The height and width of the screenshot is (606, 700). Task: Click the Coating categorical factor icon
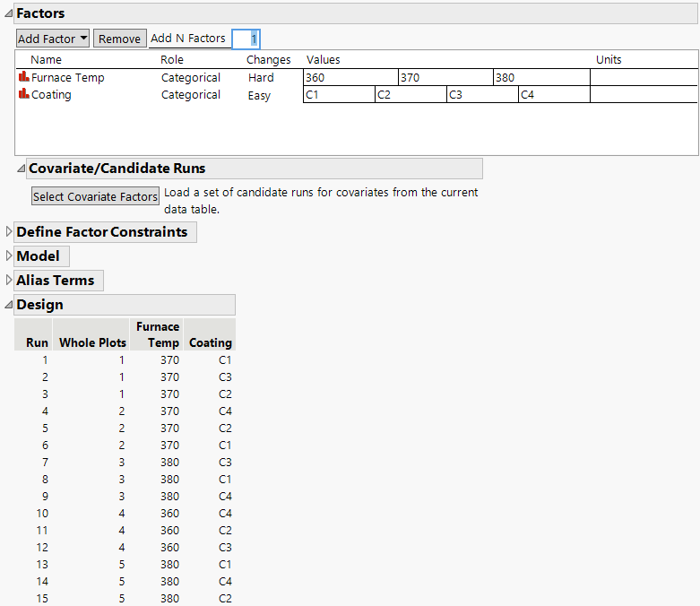pos(23,94)
